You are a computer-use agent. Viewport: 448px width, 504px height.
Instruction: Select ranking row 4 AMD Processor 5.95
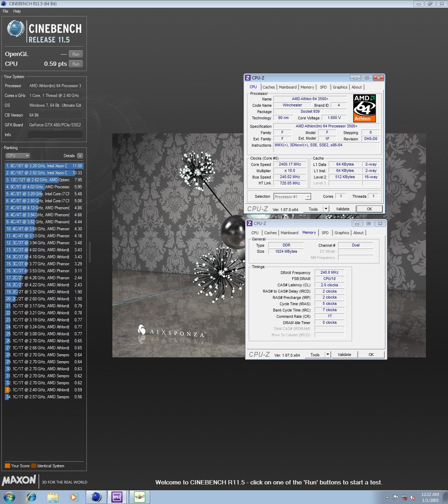point(44,187)
